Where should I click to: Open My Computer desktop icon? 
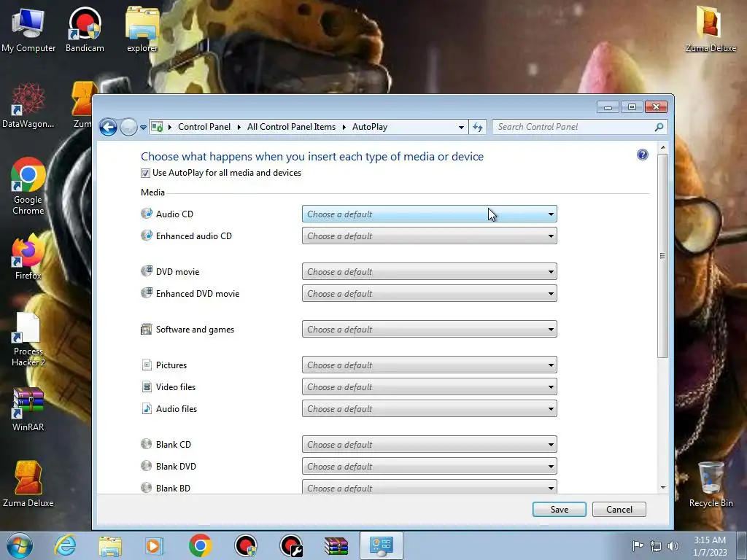click(x=28, y=30)
